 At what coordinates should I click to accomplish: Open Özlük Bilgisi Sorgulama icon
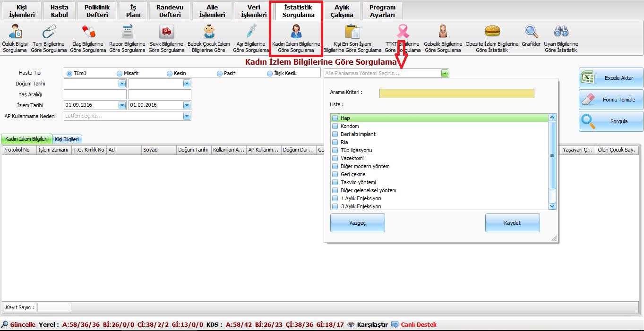click(15, 32)
